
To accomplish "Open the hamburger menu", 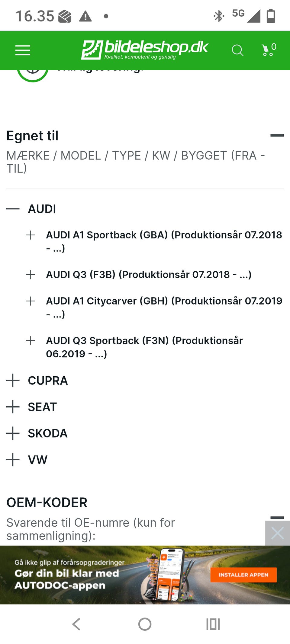I will point(23,50).
